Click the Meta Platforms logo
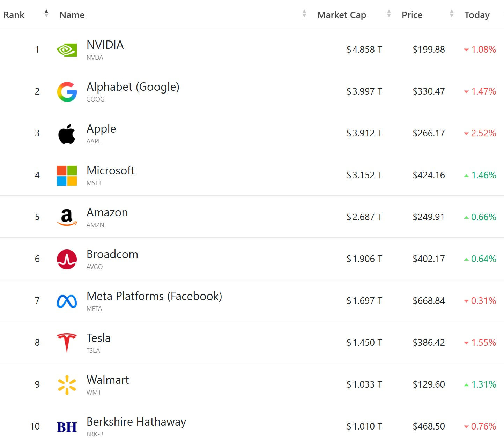Viewport: 504px width, 448px height. click(67, 301)
